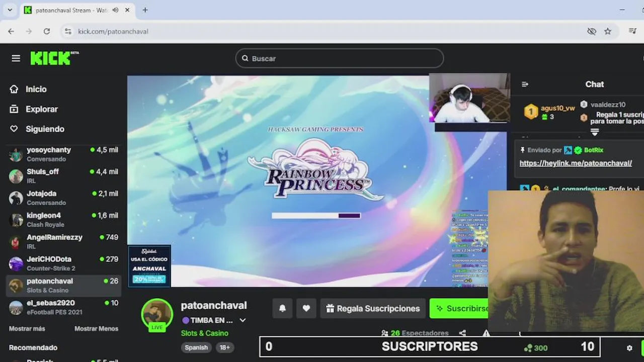This screenshot has height=362, width=644.
Task: Open Jotajoda channel in the sidebar
Action: click(x=63, y=198)
